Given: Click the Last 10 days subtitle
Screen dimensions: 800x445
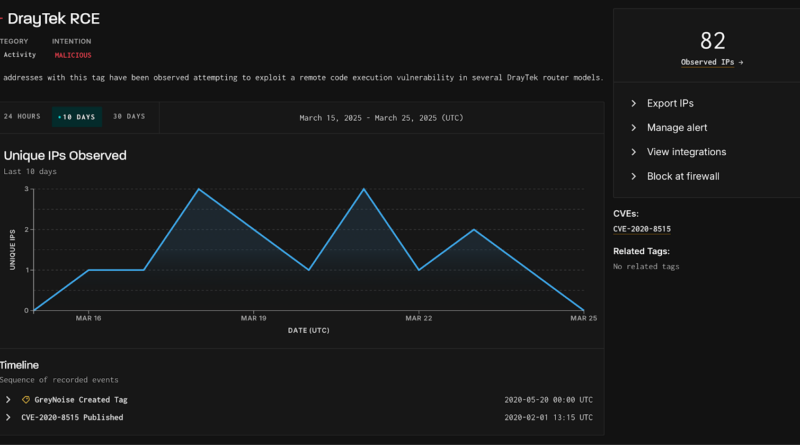Looking at the screenshot, I should point(30,171).
